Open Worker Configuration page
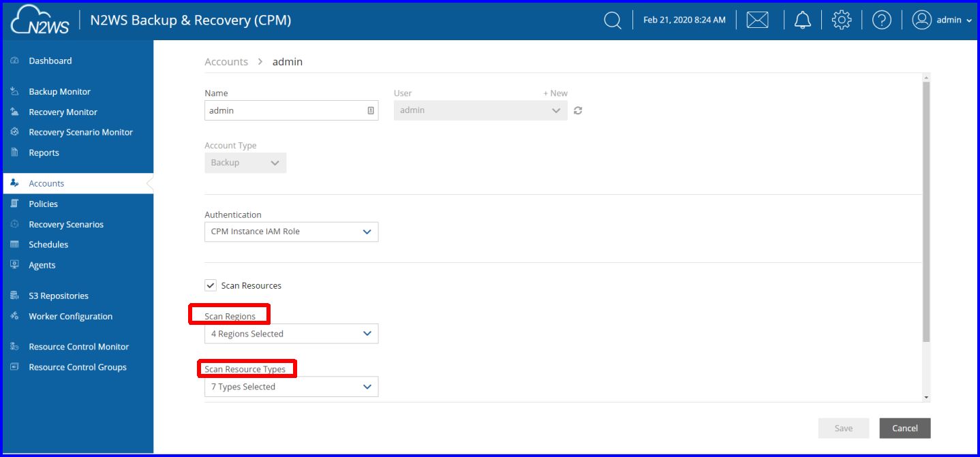980x457 pixels. (x=70, y=316)
